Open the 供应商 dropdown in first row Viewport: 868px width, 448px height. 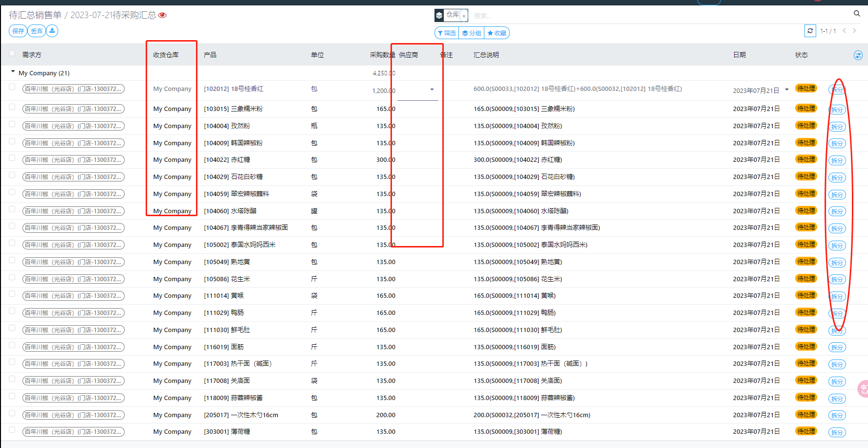432,90
